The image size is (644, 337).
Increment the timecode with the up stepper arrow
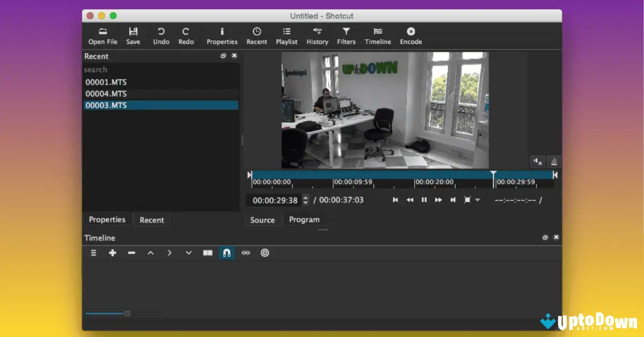click(x=305, y=197)
